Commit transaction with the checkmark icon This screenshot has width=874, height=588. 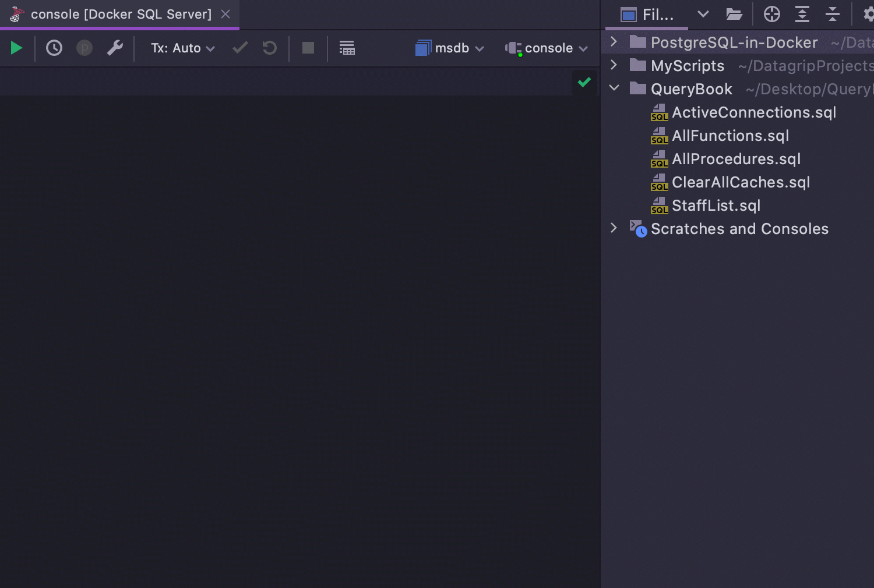coord(240,48)
